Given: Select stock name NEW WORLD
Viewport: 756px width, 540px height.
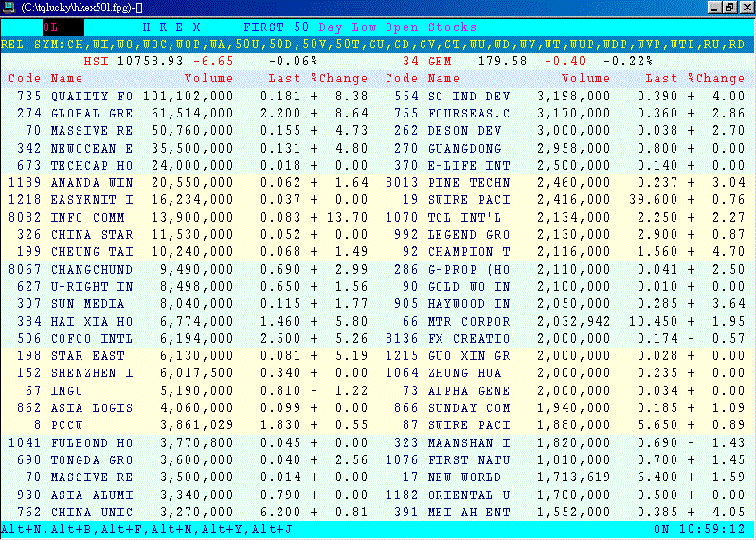Looking at the screenshot, I should point(465,477).
